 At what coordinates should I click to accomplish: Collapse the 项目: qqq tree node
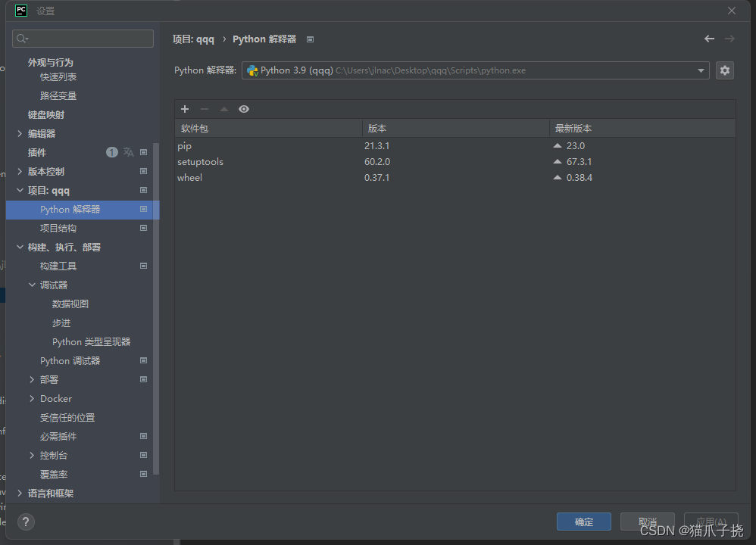pos(20,190)
